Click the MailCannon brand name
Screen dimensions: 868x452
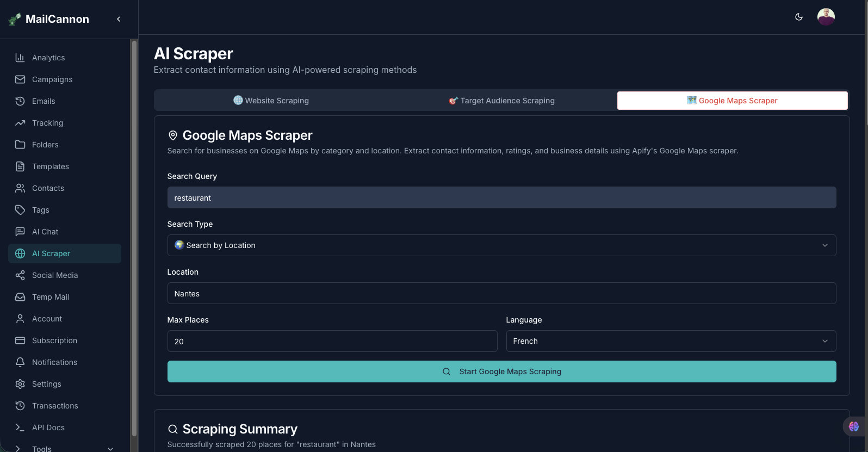tap(57, 19)
